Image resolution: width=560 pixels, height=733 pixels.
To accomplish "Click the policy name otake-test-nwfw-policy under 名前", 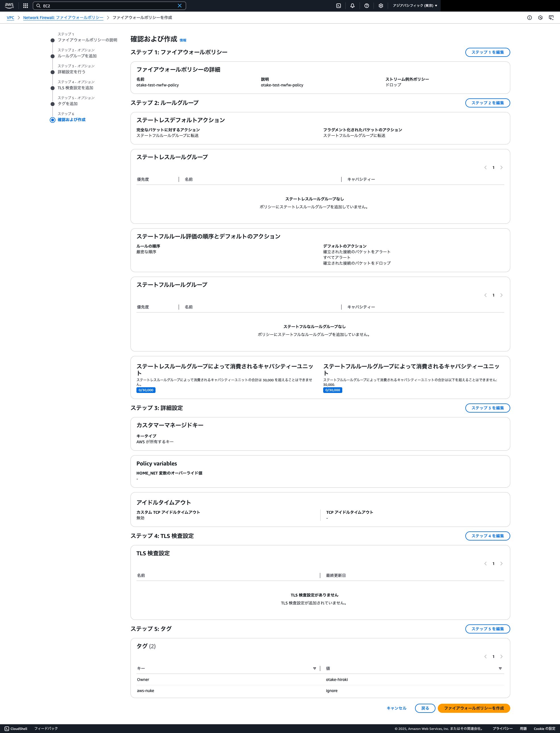I will [x=157, y=85].
